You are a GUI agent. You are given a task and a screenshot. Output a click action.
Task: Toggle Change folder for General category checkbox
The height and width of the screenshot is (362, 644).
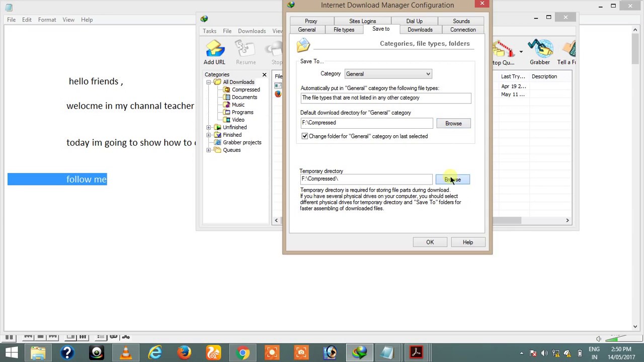pyautogui.click(x=304, y=136)
